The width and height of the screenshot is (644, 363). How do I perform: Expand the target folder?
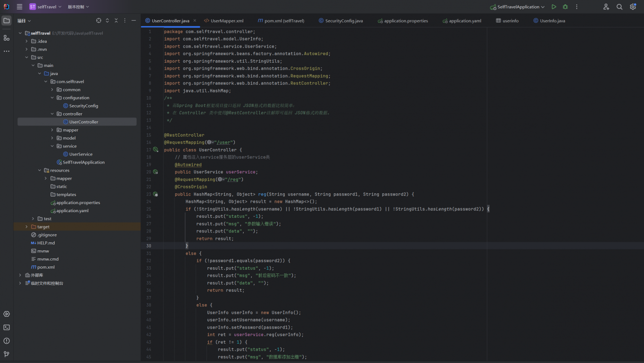27,227
